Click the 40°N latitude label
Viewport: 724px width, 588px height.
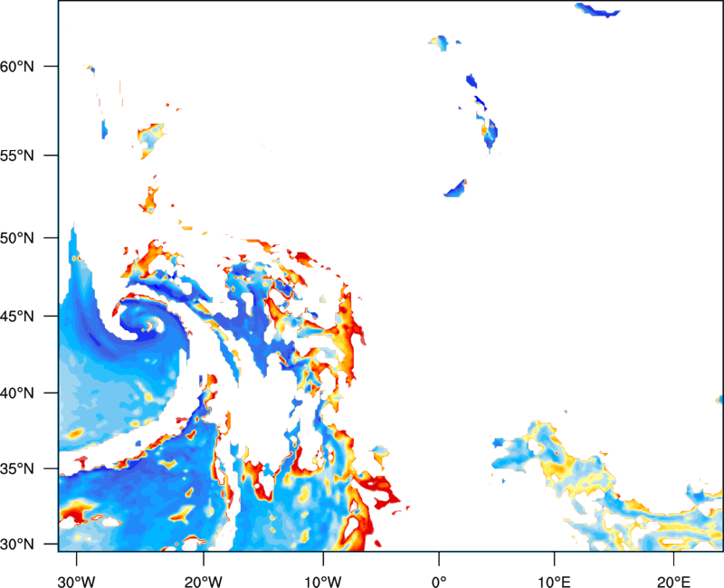point(17,394)
